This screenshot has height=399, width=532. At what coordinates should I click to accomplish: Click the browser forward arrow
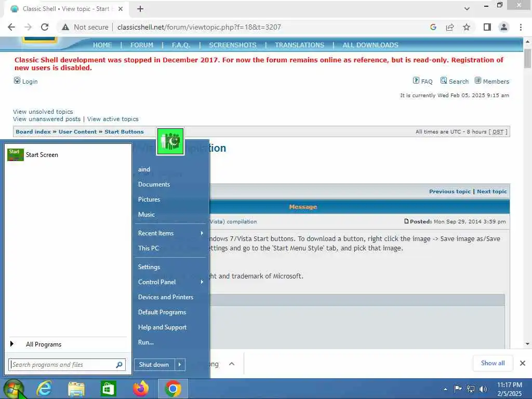(x=28, y=27)
